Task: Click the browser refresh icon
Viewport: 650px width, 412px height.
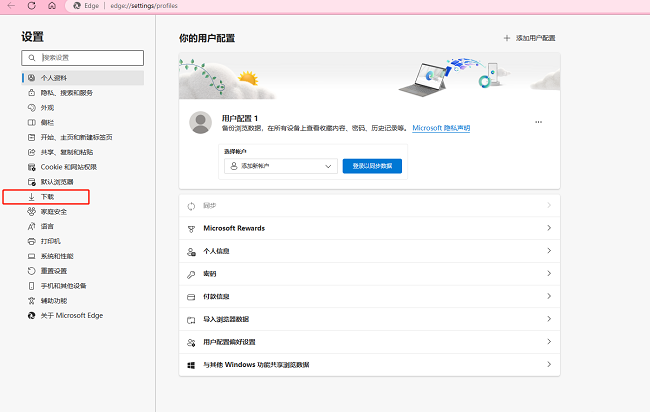Action: pos(31,6)
